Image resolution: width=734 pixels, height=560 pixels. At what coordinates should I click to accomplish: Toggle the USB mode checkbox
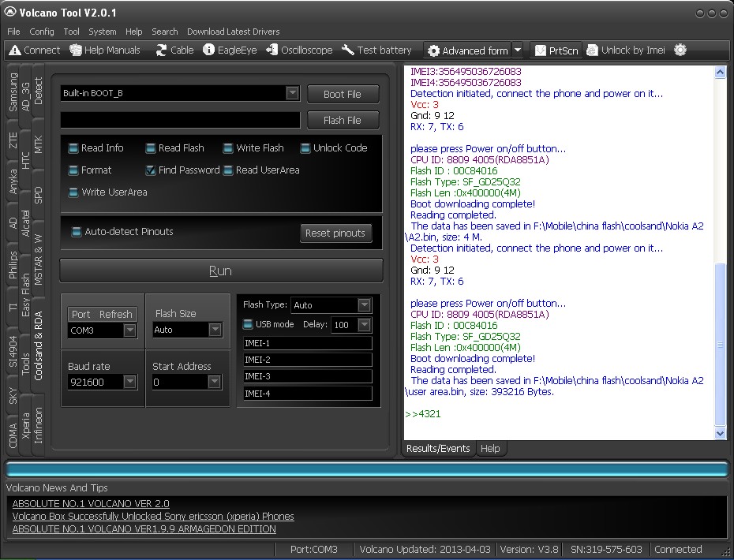coord(248,324)
